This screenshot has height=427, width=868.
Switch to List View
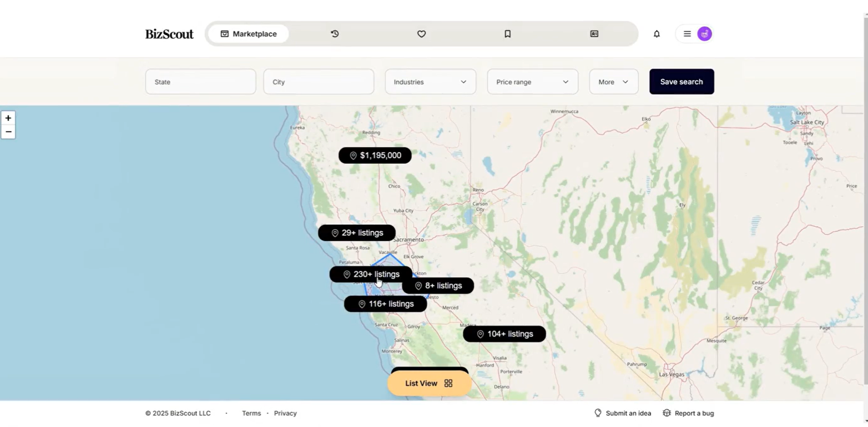click(429, 383)
